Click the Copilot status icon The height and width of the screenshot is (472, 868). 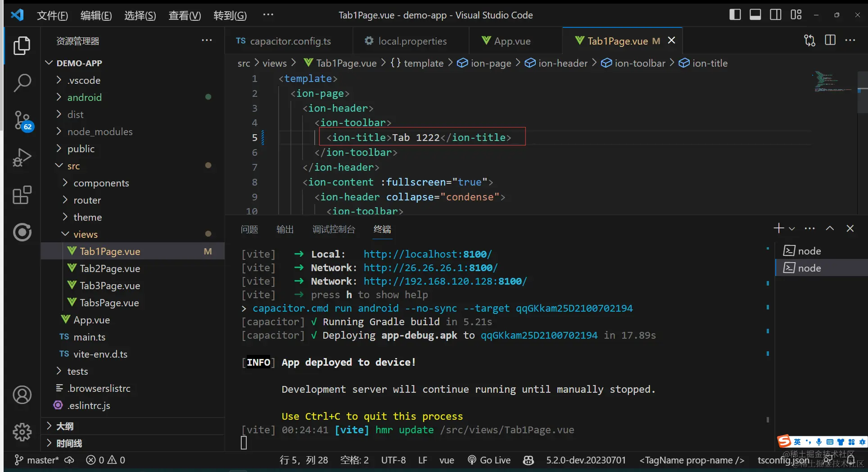[529, 460]
